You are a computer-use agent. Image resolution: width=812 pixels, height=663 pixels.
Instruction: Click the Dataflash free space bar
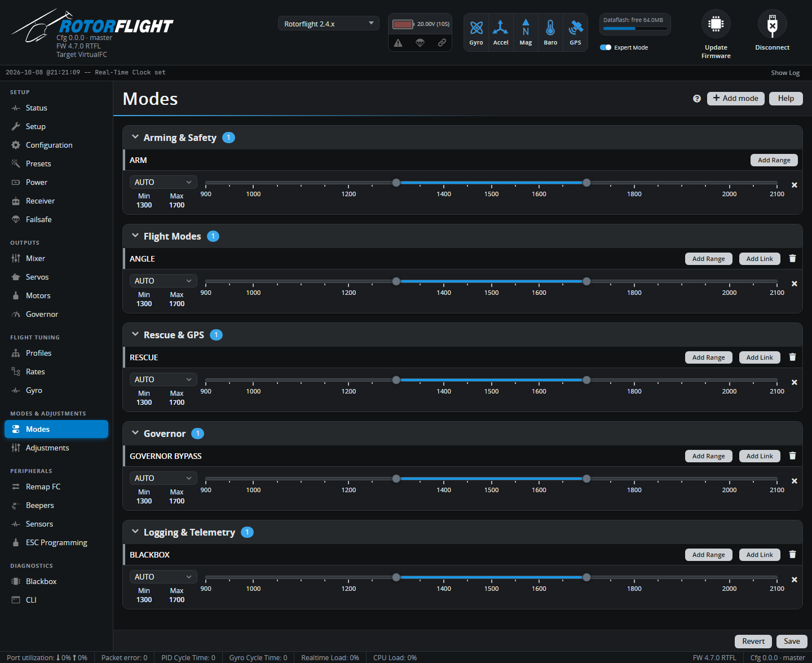click(635, 28)
